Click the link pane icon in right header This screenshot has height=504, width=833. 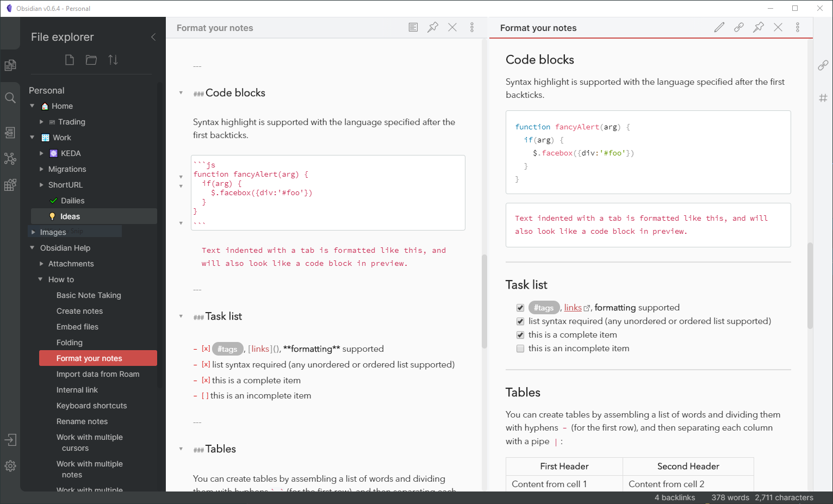pyautogui.click(x=739, y=27)
